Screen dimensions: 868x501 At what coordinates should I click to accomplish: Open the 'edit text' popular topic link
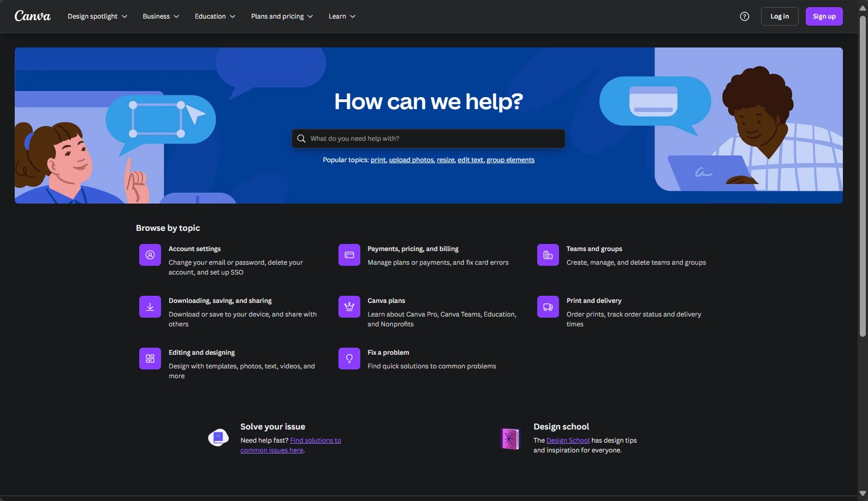point(471,160)
